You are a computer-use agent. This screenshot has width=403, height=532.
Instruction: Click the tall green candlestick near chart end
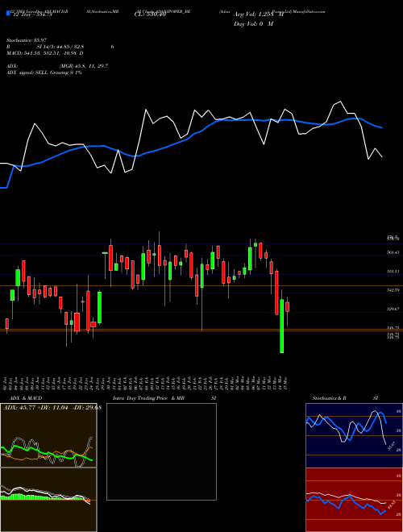[282, 326]
